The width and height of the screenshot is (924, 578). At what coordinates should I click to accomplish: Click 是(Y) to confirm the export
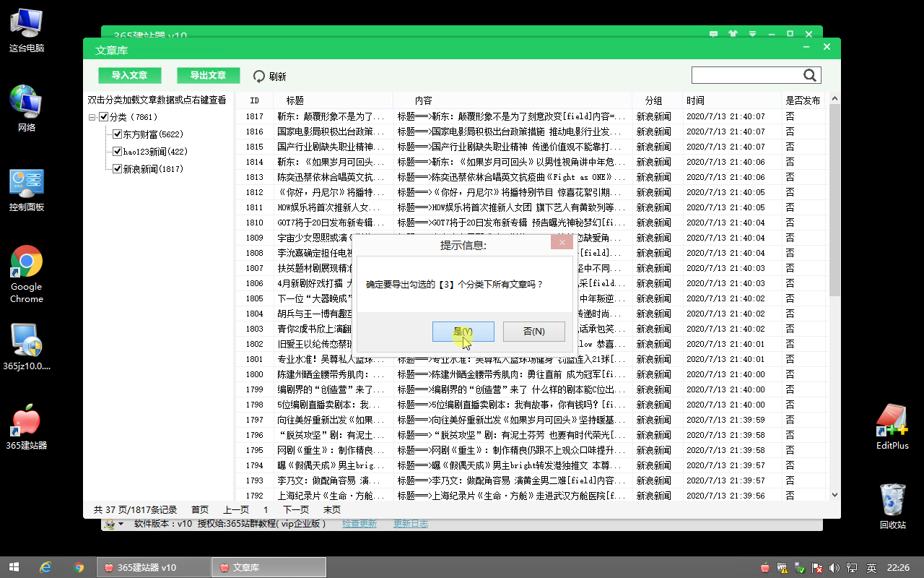pos(463,332)
